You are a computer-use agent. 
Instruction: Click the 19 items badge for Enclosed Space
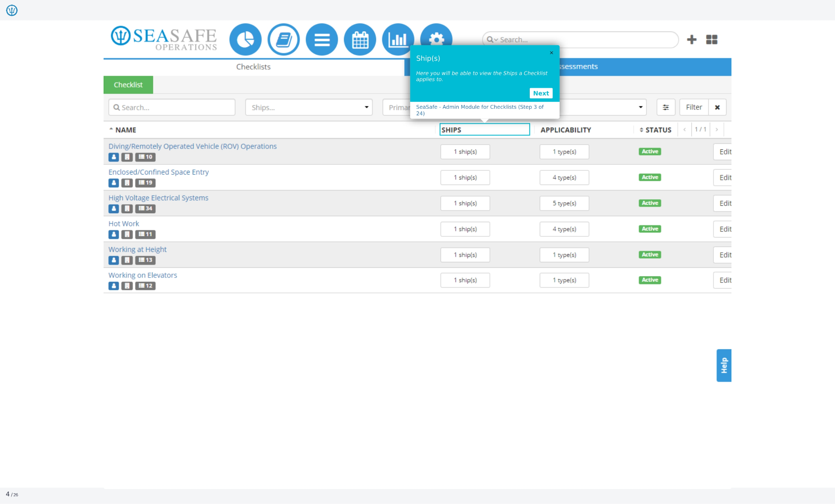click(x=146, y=183)
